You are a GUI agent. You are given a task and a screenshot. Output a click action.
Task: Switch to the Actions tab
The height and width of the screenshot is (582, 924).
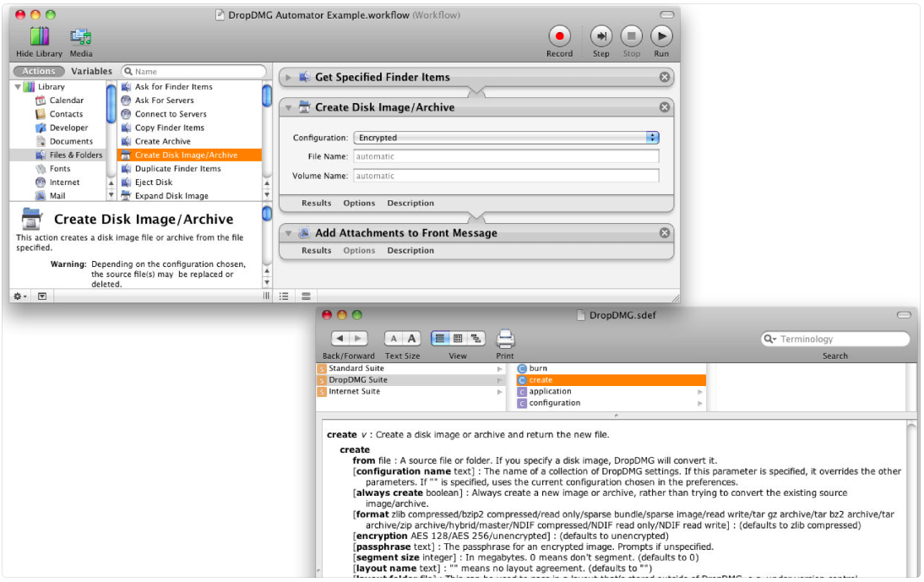click(39, 71)
